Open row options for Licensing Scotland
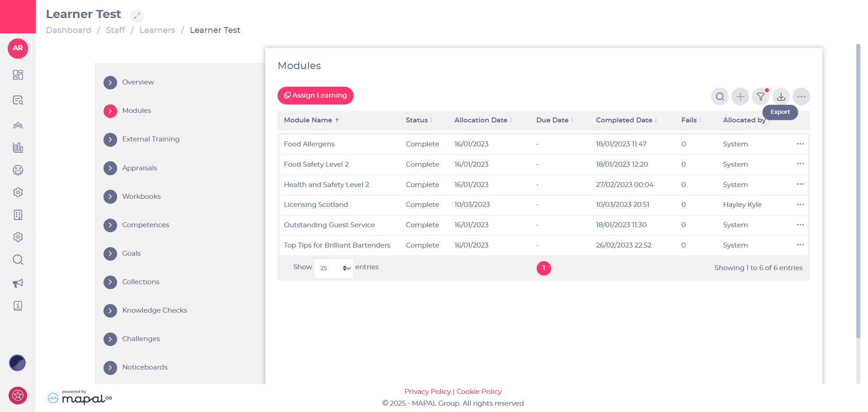Viewport: 868px width, 412px height. pos(800,205)
